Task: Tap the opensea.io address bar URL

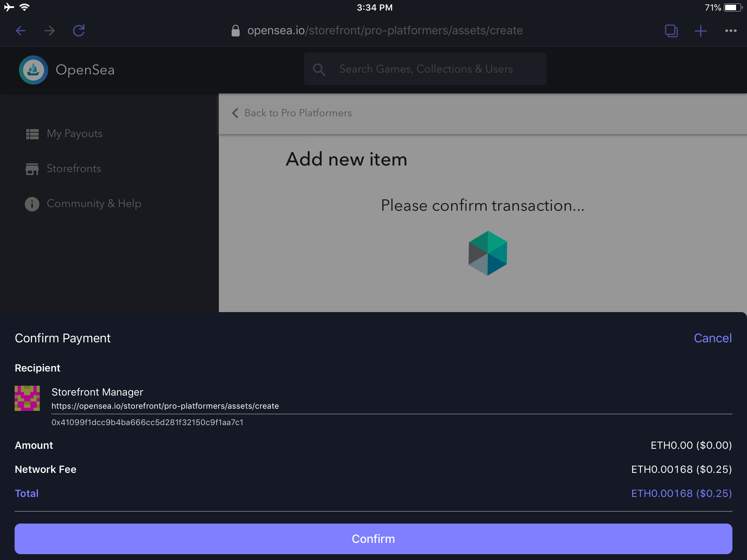Action: [x=385, y=31]
